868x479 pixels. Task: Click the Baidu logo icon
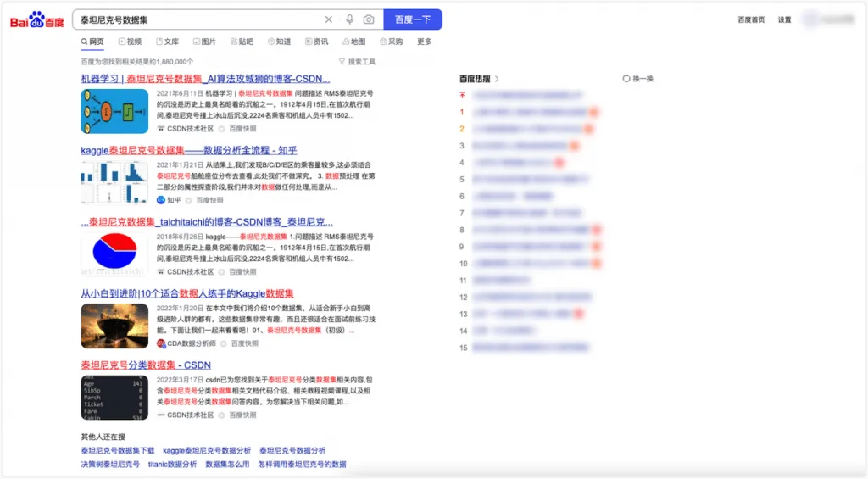36,20
